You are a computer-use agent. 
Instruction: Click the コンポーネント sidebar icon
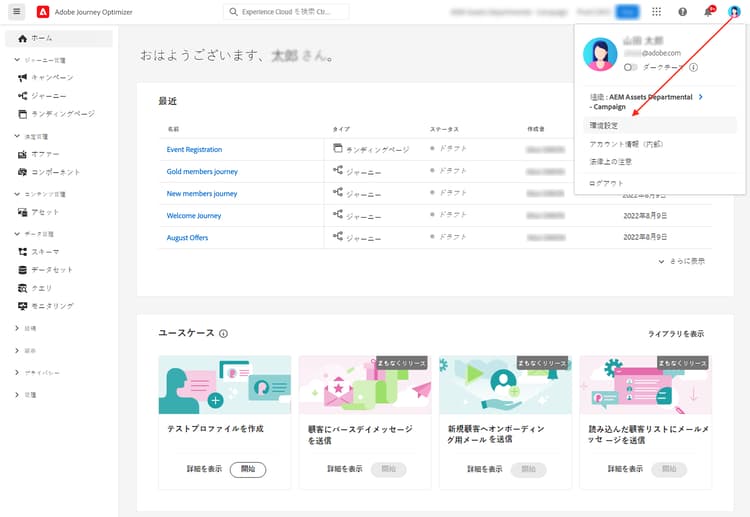22,172
